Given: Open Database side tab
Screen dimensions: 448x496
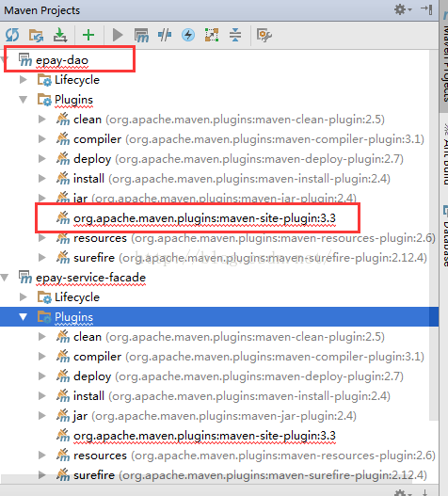Looking at the screenshot, I should (444, 235).
